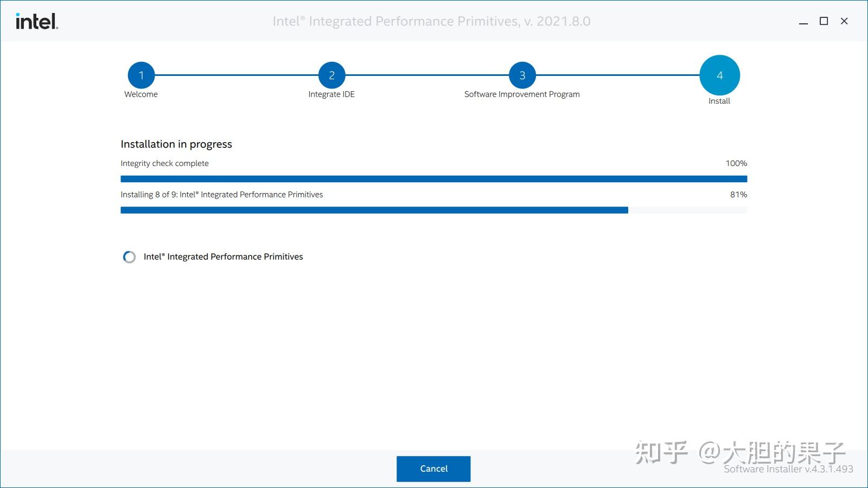Click the Software Improvement Program label
This screenshot has height=488, width=868.
(522, 94)
